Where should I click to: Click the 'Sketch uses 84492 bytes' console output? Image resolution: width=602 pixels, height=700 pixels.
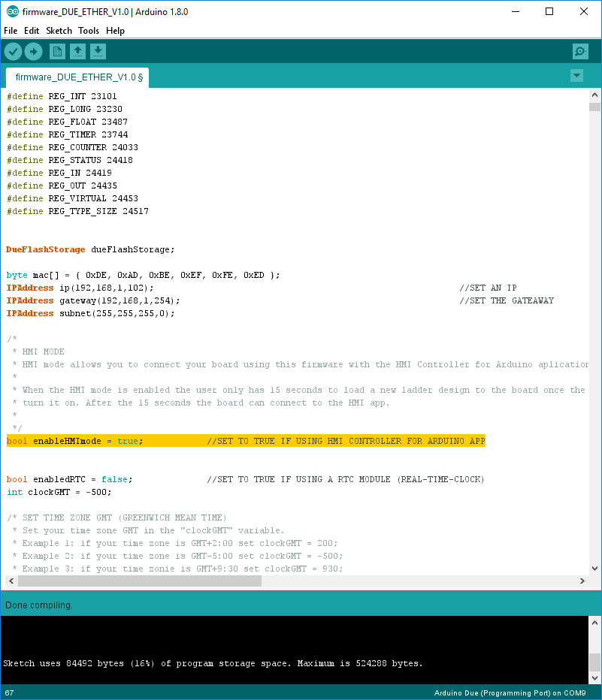coord(213,663)
